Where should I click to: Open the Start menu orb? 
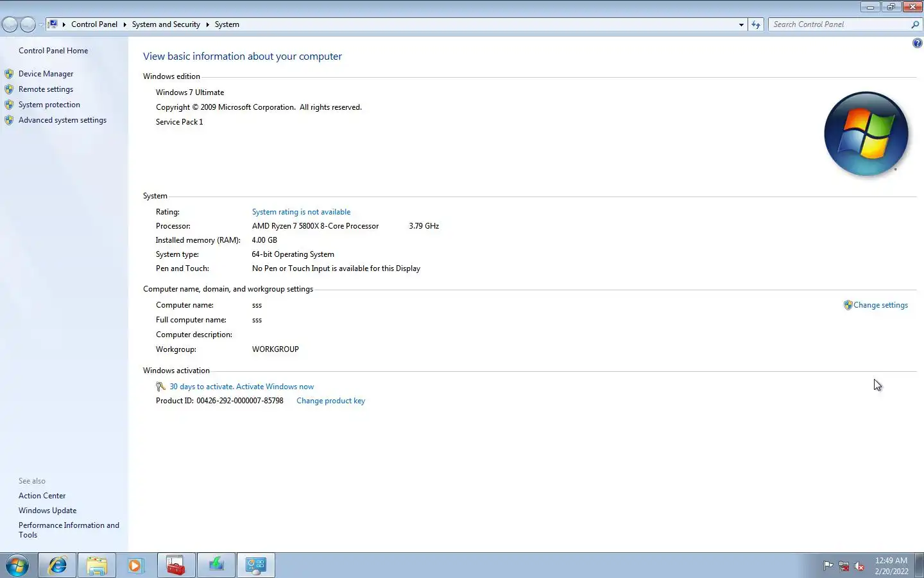tap(17, 566)
